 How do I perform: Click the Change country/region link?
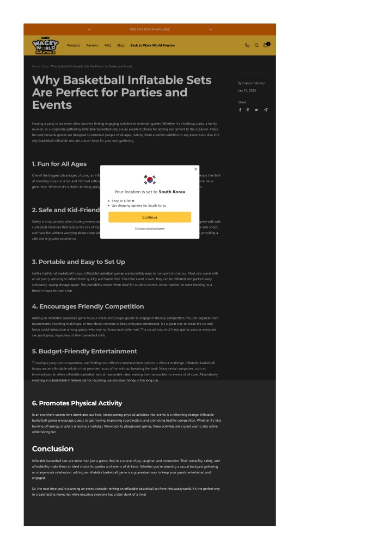(x=150, y=229)
